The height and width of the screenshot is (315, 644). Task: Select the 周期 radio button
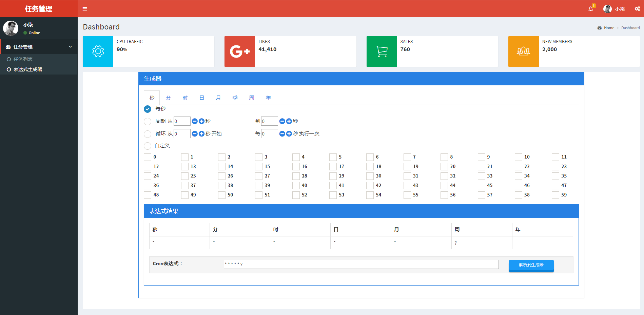tap(148, 122)
